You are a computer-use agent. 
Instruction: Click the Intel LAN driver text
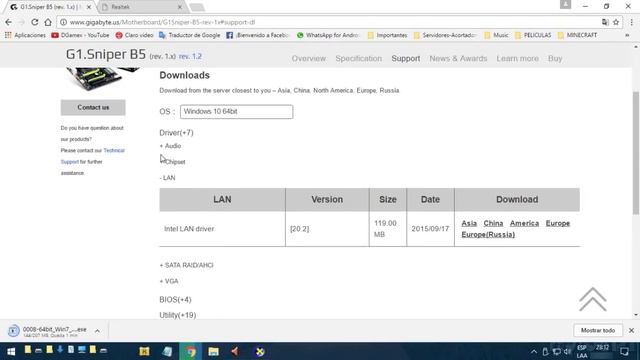[x=189, y=229]
